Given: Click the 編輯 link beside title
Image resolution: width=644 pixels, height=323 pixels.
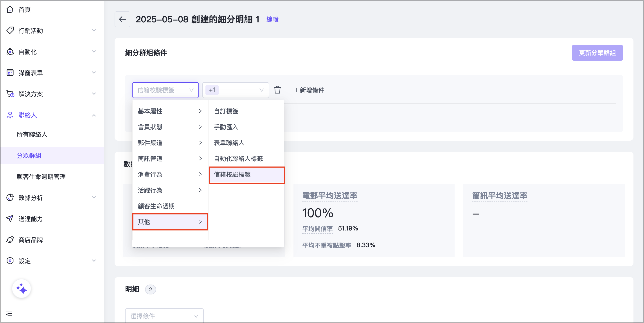Looking at the screenshot, I should click(x=272, y=19).
